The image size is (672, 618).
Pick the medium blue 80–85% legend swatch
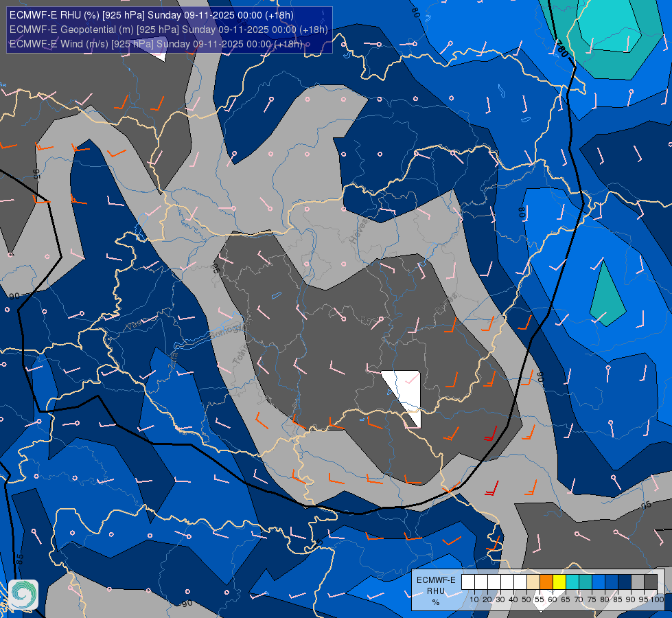[x=612, y=582]
